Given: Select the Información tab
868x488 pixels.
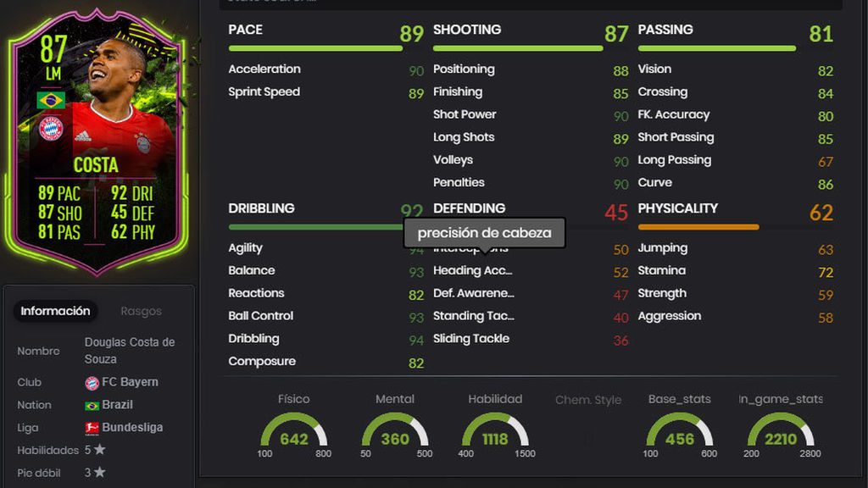Looking at the screenshot, I should pyautogui.click(x=55, y=311).
